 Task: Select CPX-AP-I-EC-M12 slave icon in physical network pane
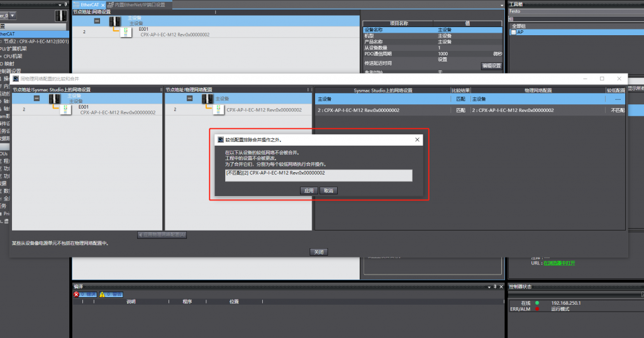[218, 109]
